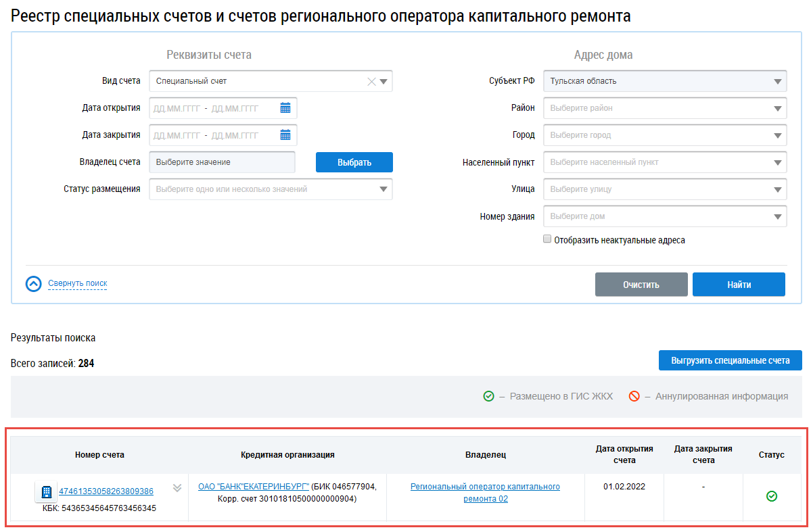Open the Субъект РФ dropdown
The image size is (811, 532).
pyautogui.click(x=777, y=81)
